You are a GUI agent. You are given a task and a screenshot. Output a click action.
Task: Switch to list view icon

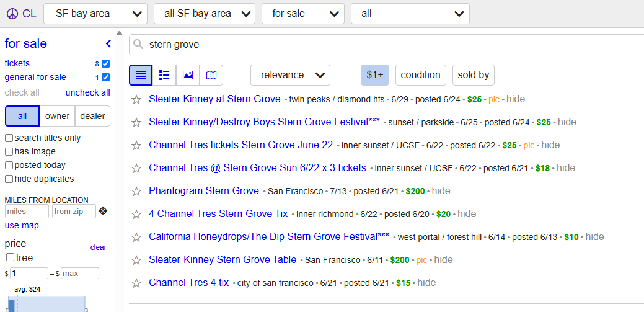point(141,75)
